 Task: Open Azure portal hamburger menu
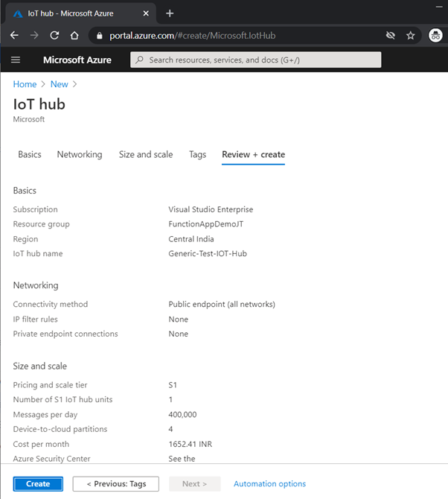(16, 60)
